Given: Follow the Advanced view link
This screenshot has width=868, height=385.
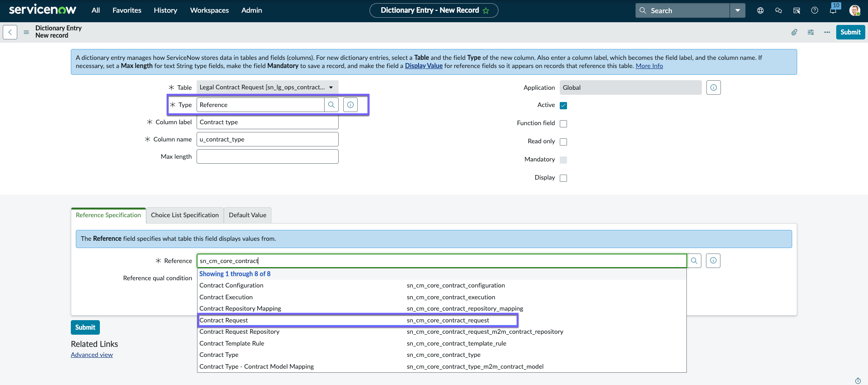Looking at the screenshot, I should coord(92,355).
